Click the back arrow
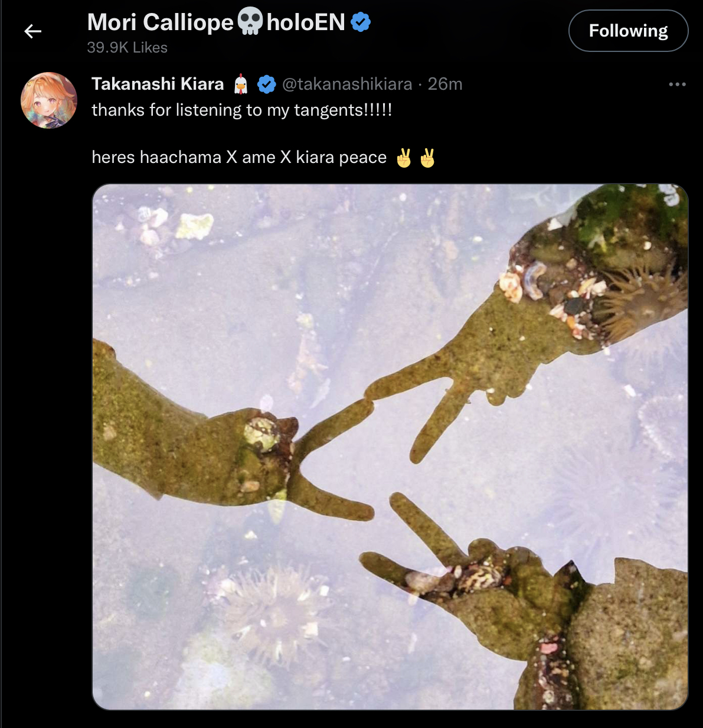 click(33, 31)
